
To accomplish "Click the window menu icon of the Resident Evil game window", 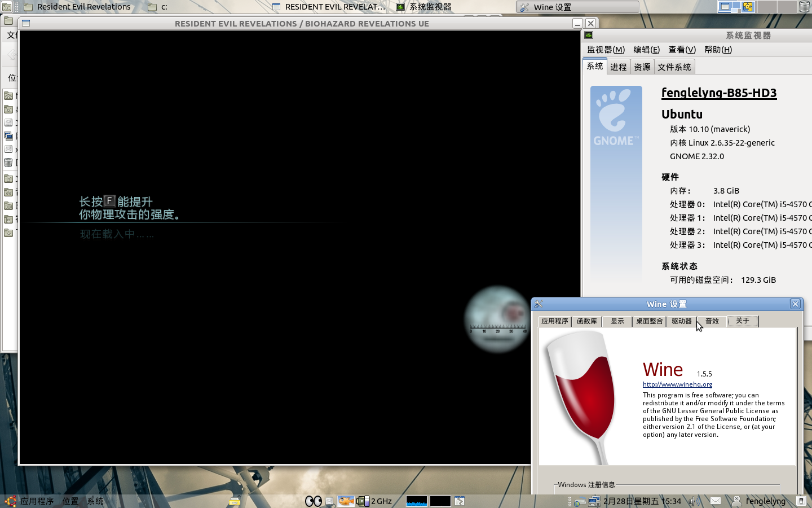I will (26, 23).
